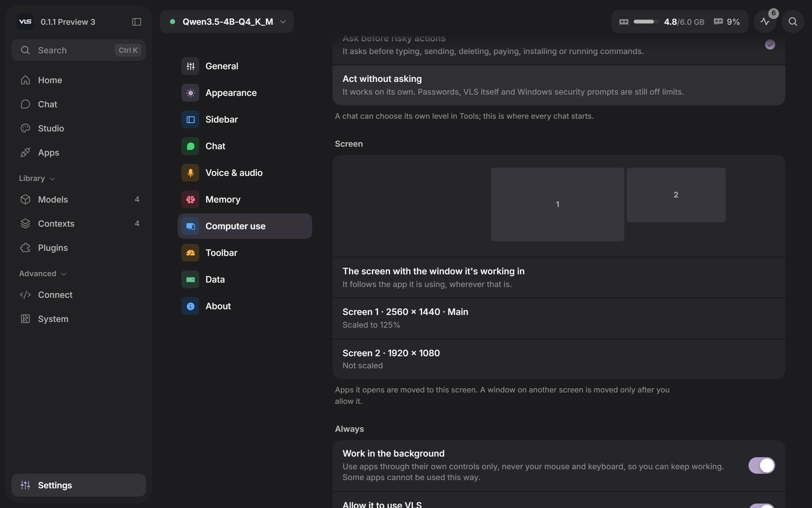Collapse the sidebar panel icon
This screenshot has height=508, width=812.
click(x=137, y=22)
